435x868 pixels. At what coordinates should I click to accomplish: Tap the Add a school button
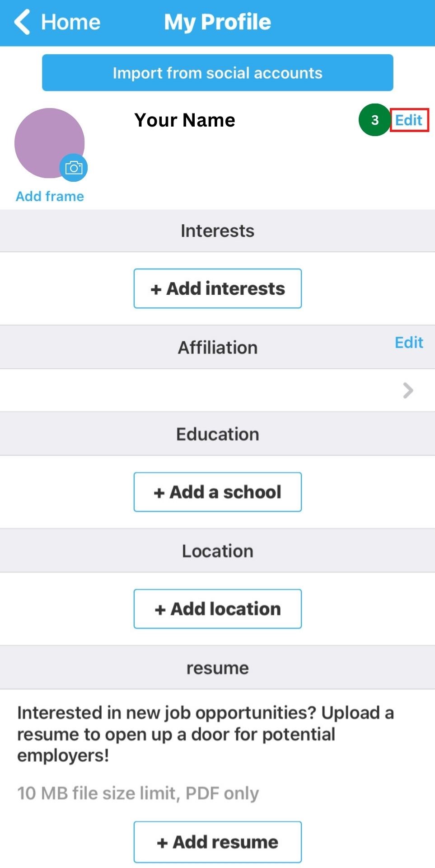(217, 492)
